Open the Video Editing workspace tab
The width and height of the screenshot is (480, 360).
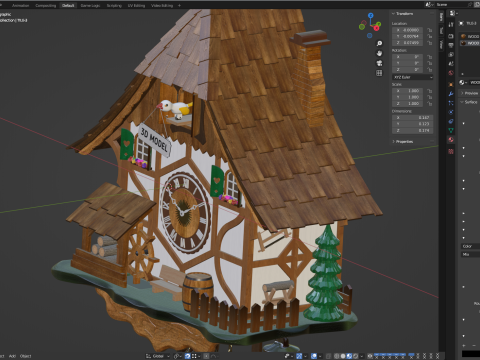click(162, 5)
